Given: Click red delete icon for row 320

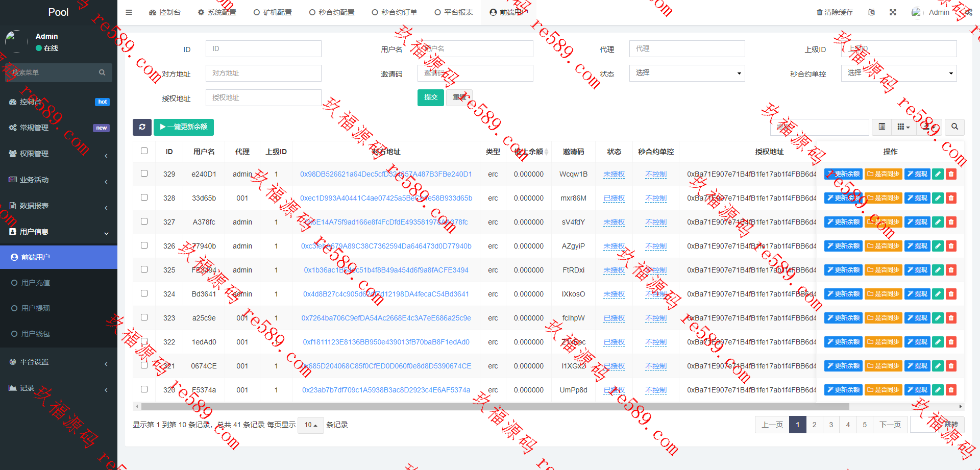Looking at the screenshot, I should (x=951, y=390).
